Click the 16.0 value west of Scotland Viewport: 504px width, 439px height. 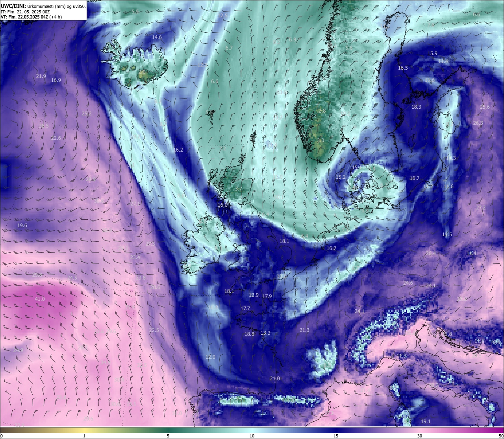click(223, 205)
